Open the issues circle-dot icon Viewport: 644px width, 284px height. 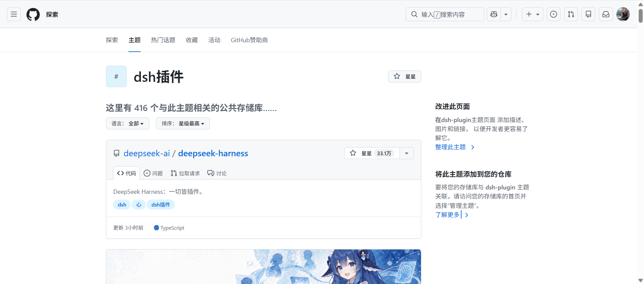[553, 14]
